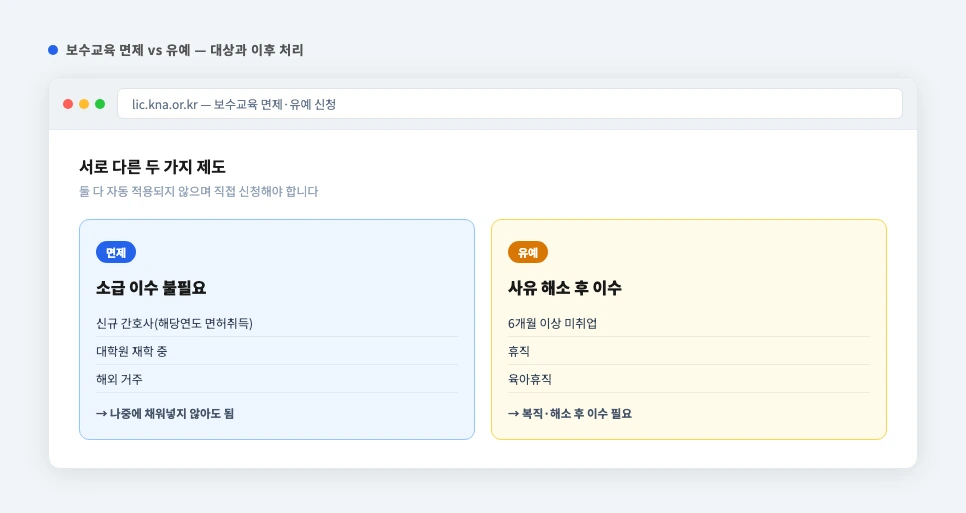This screenshot has width=966, height=513.
Task: Click the orange 유예 badge
Action: click(x=528, y=252)
